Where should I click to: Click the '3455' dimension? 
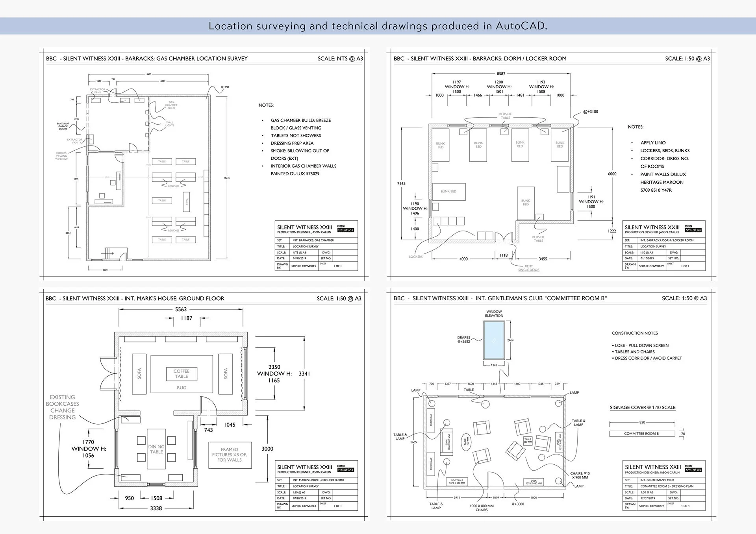[x=543, y=259]
